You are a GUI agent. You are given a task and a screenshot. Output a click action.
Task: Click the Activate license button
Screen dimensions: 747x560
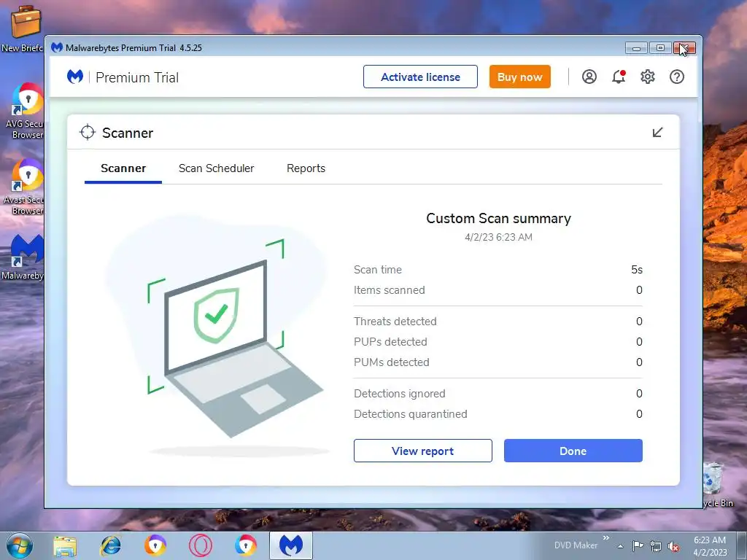[x=420, y=77]
